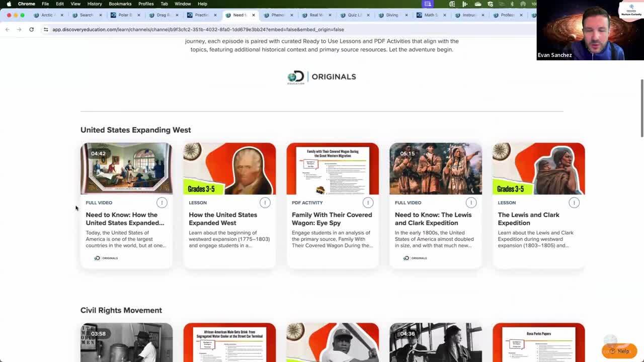644x362 pixels.
Task: Play the 04:42 United States Expanded video thumbnail
Action: point(126,168)
